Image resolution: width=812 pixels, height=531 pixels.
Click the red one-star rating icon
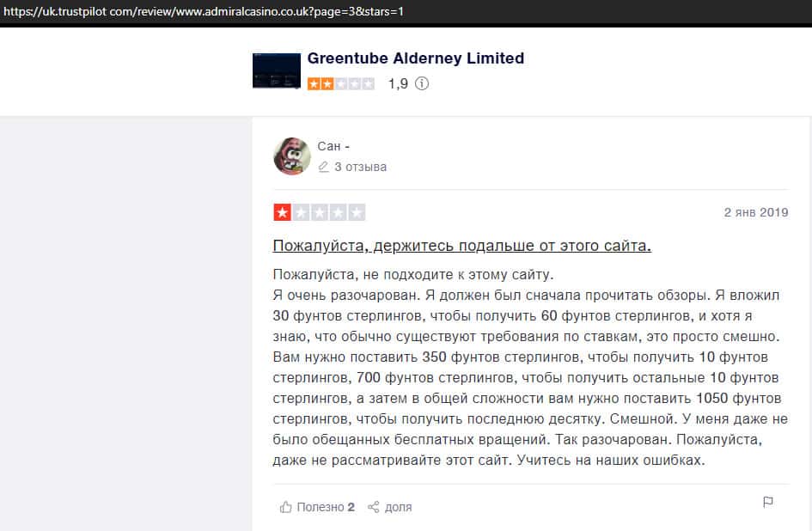[x=282, y=212]
